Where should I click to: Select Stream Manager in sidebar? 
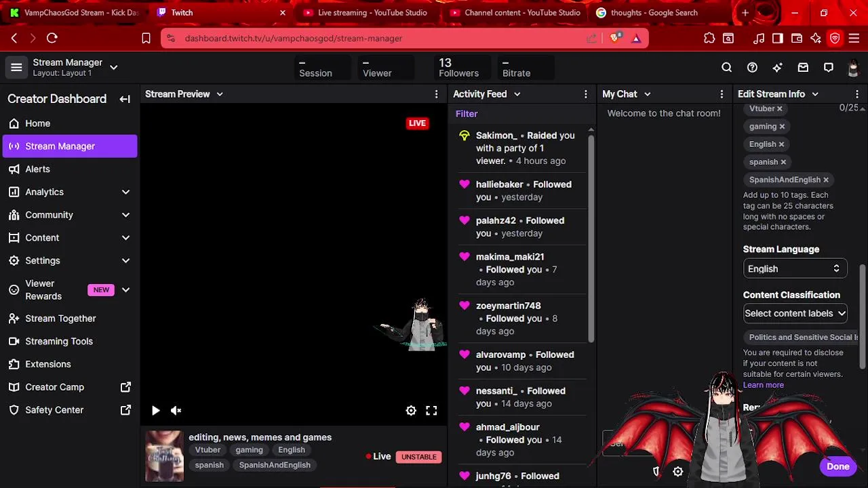click(x=69, y=146)
